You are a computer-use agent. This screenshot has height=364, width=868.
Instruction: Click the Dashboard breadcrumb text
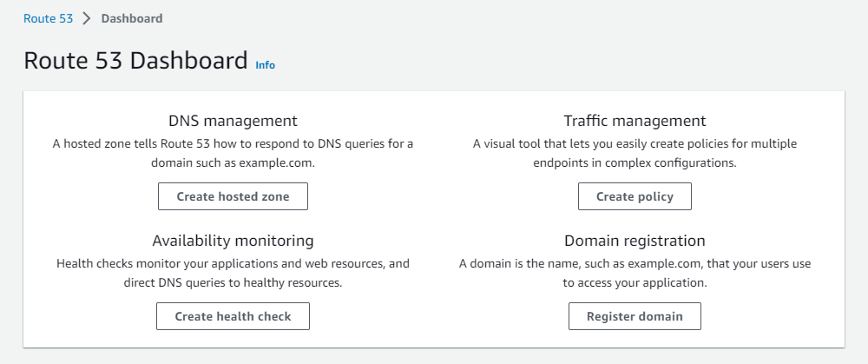coord(132,18)
